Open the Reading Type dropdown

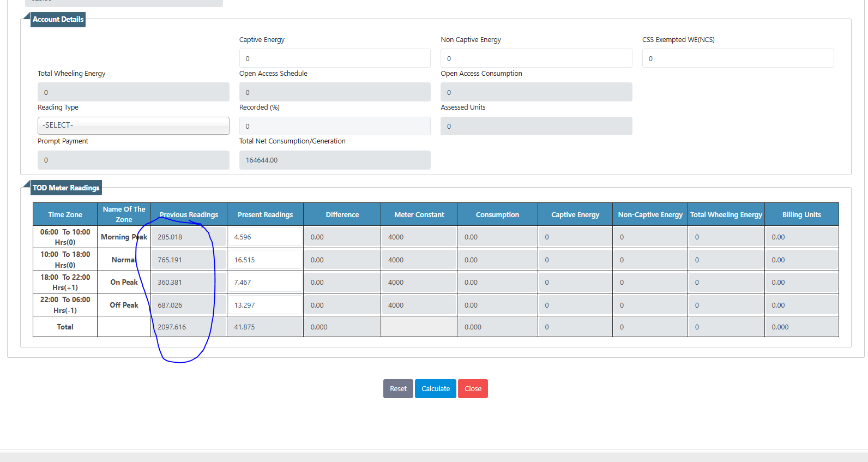click(x=133, y=125)
